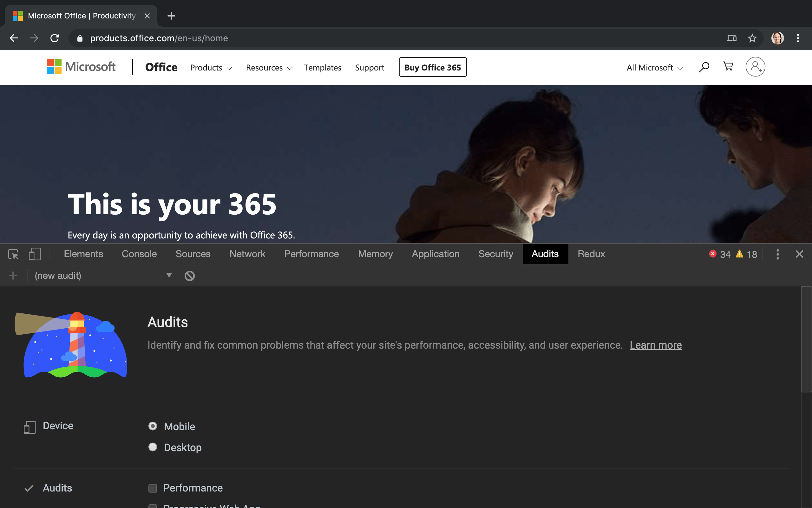Open the site search magnifier icon
Viewport: 812px width, 508px height.
pos(704,67)
